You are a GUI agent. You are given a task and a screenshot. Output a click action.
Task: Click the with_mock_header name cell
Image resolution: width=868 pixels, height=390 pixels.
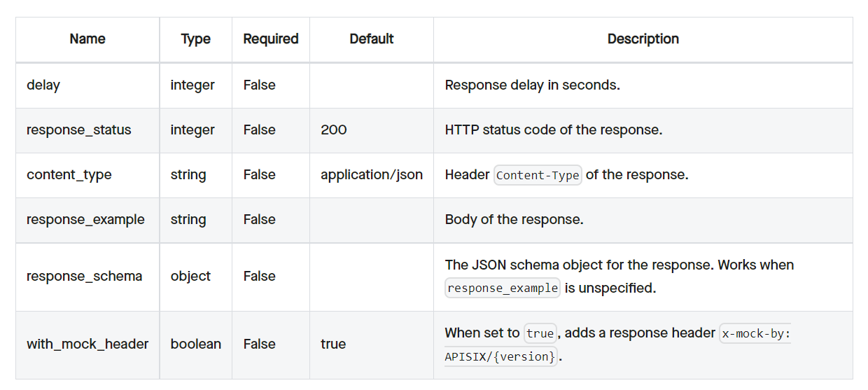click(x=87, y=344)
